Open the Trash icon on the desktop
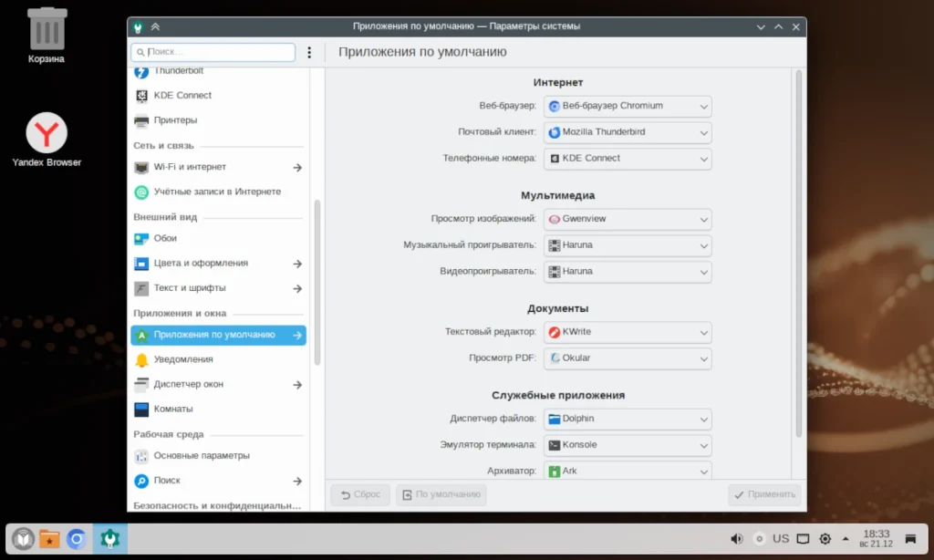The height and width of the screenshot is (560, 934). 47,36
